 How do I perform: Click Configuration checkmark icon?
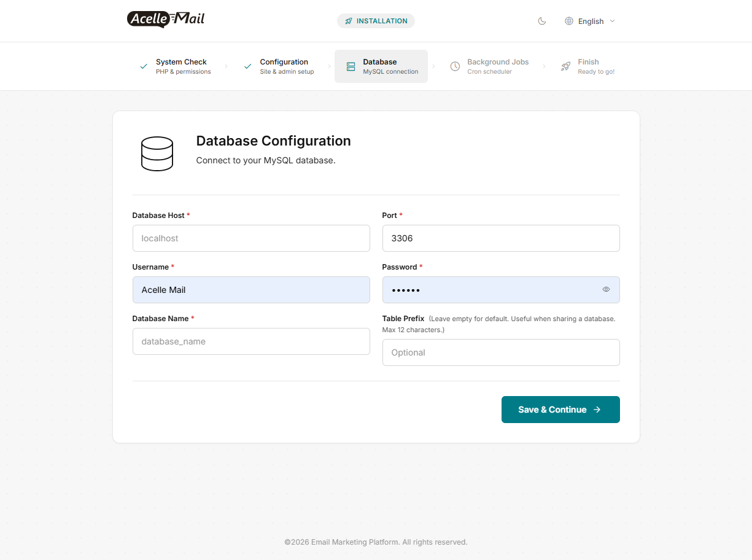[x=248, y=66]
